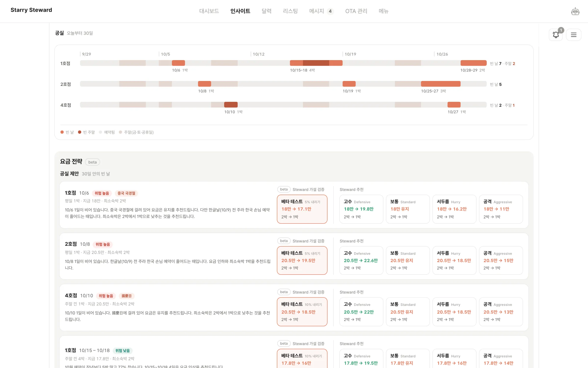
Task: Switch to 리스팅 tab
Action: coord(290,11)
